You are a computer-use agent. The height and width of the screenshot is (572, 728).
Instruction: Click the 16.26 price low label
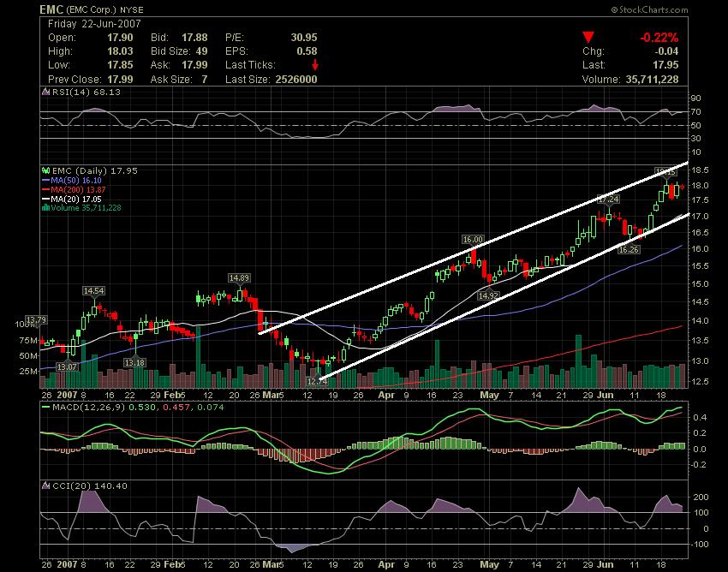(x=629, y=249)
